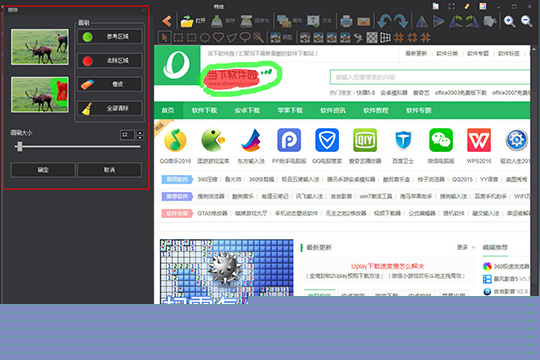Click the 取消 cancel button

click(110, 170)
